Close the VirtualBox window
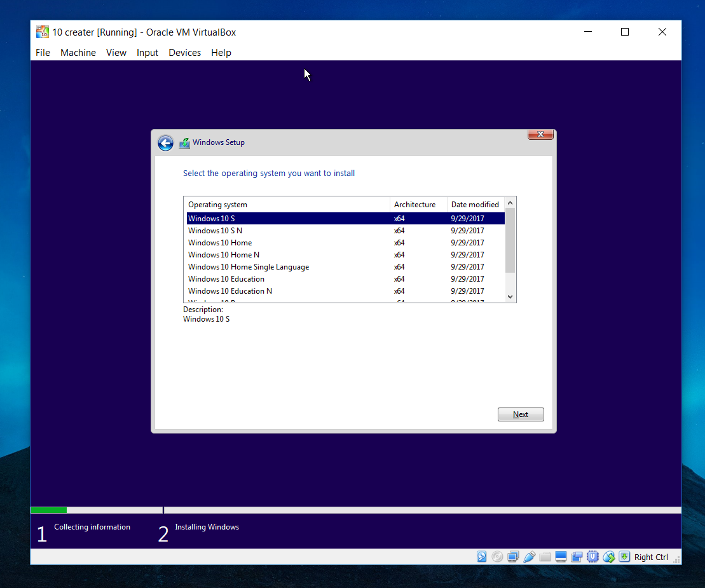 [x=662, y=32]
